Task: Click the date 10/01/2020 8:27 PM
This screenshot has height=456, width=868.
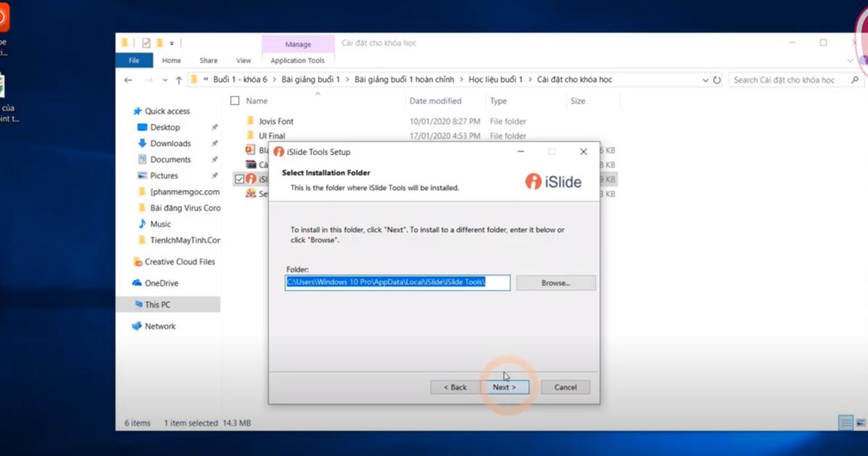Action: click(446, 122)
